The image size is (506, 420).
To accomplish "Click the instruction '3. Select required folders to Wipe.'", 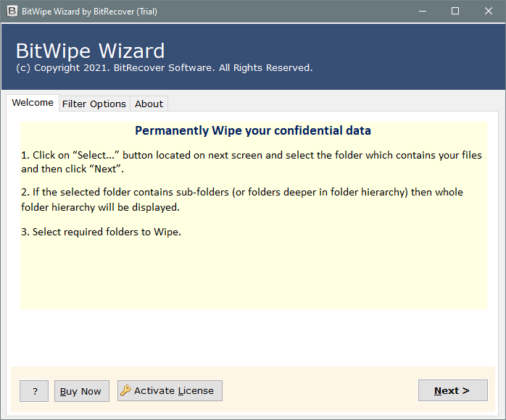I will pos(101,232).
